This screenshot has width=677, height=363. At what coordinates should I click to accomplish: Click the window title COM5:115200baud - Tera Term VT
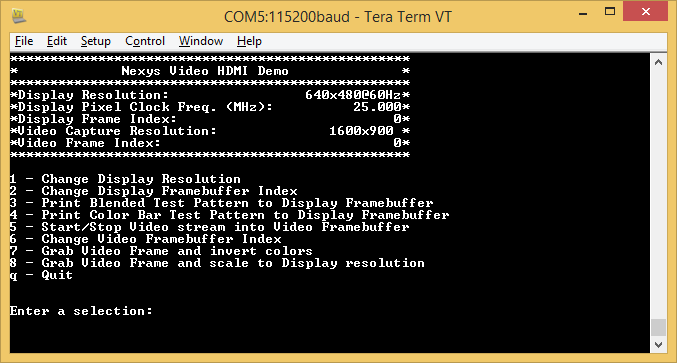(338, 17)
